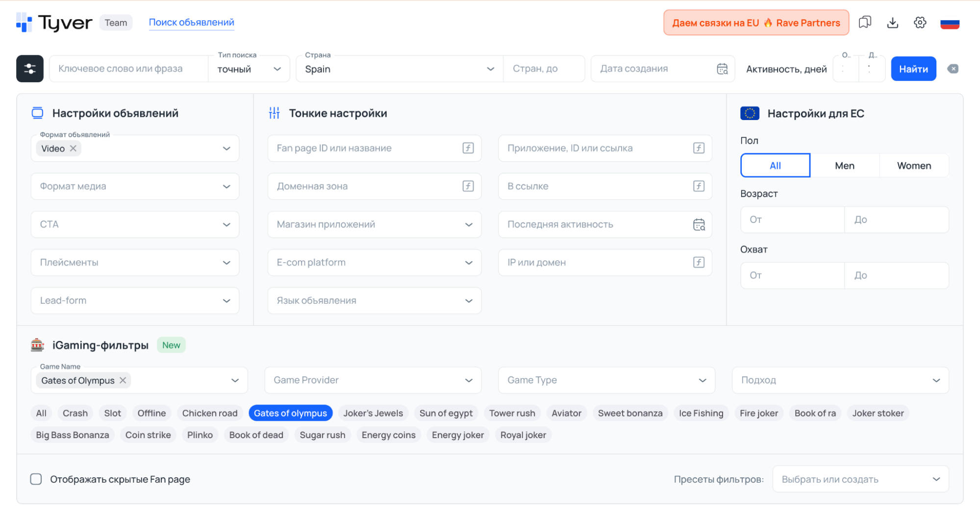Select the Book of dead chip
The height and width of the screenshot is (515, 980).
pyautogui.click(x=256, y=435)
